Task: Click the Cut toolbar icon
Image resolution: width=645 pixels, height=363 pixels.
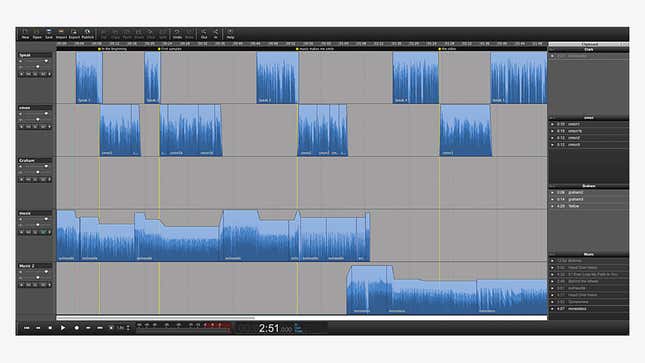Action: pos(104,34)
